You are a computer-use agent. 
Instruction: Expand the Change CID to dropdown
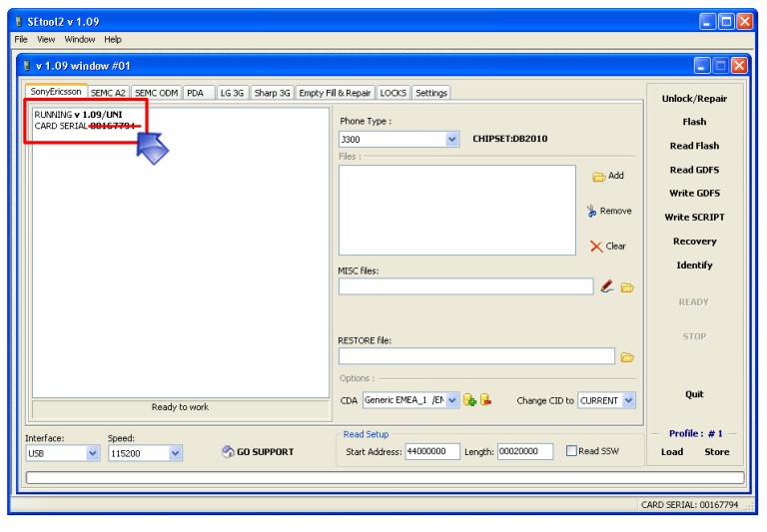point(628,400)
